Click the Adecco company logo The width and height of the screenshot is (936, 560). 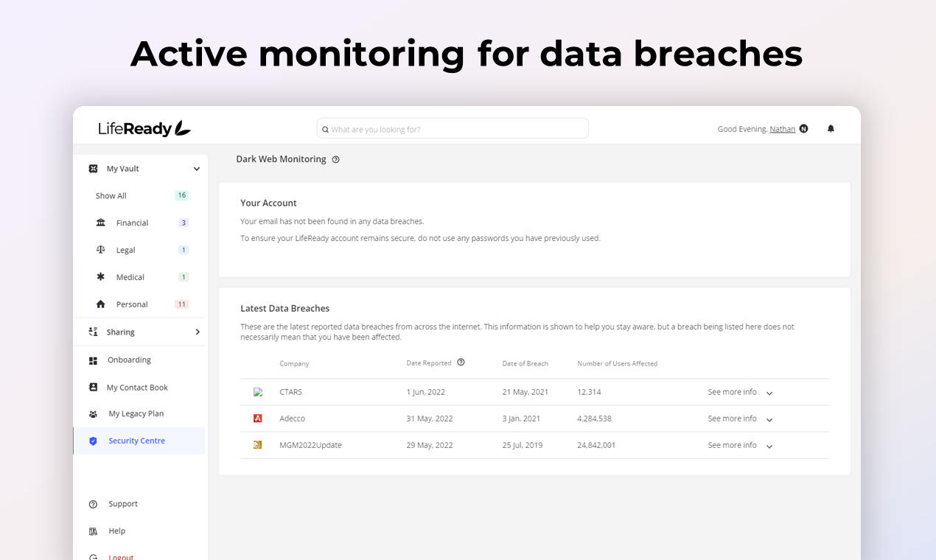click(x=257, y=419)
